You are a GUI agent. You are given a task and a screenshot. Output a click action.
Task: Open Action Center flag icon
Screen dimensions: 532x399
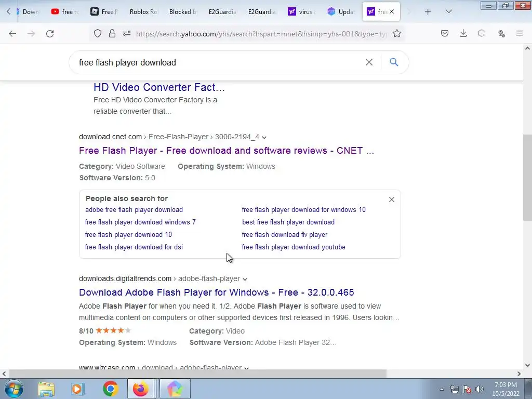467,389
